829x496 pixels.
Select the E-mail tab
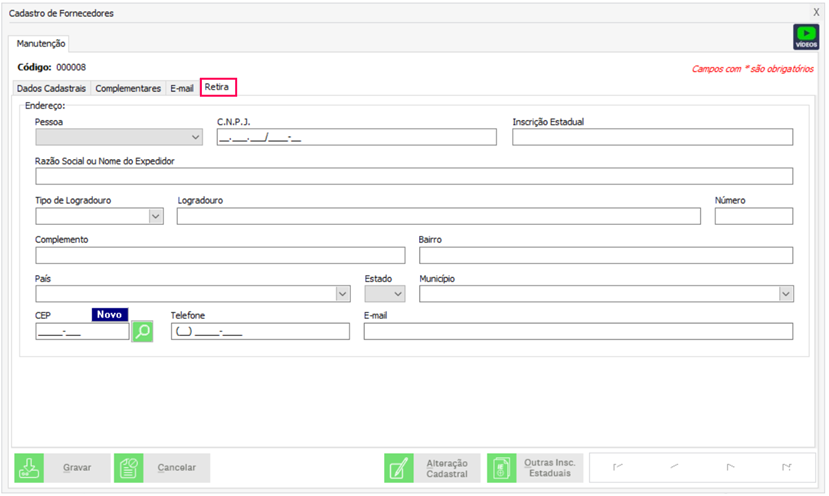click(182, 88)
